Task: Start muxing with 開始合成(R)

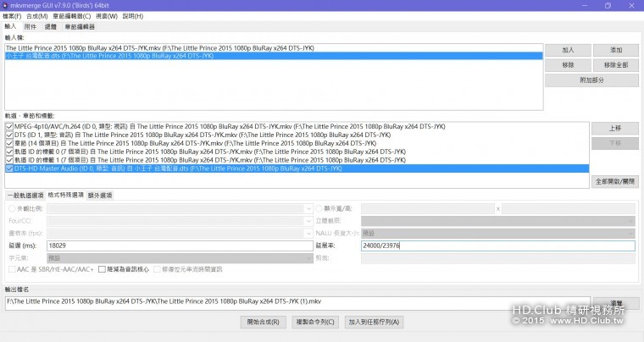Action: point(263,322)
